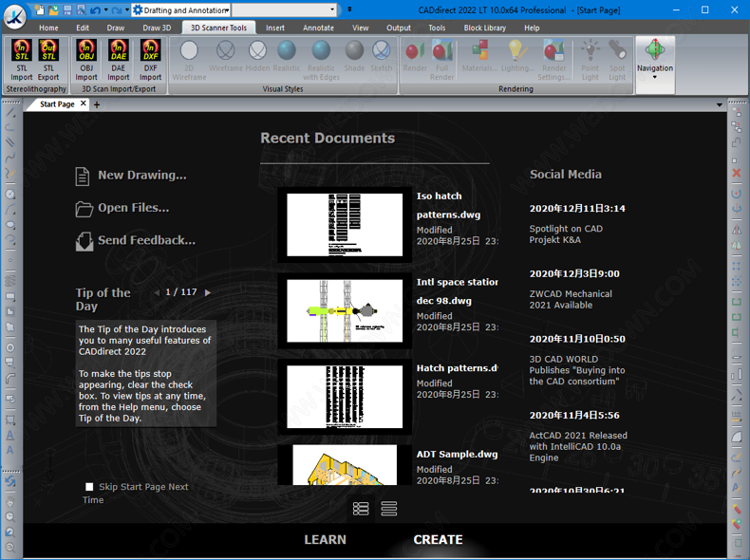750x560 pixels.
Task: Switch to the LEARN section
Action: [x=325, y=539]
